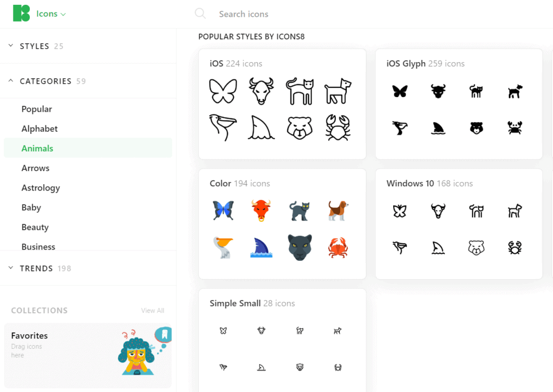Click the Icons8 green logo
553x392 pixels.
(21, 13)
